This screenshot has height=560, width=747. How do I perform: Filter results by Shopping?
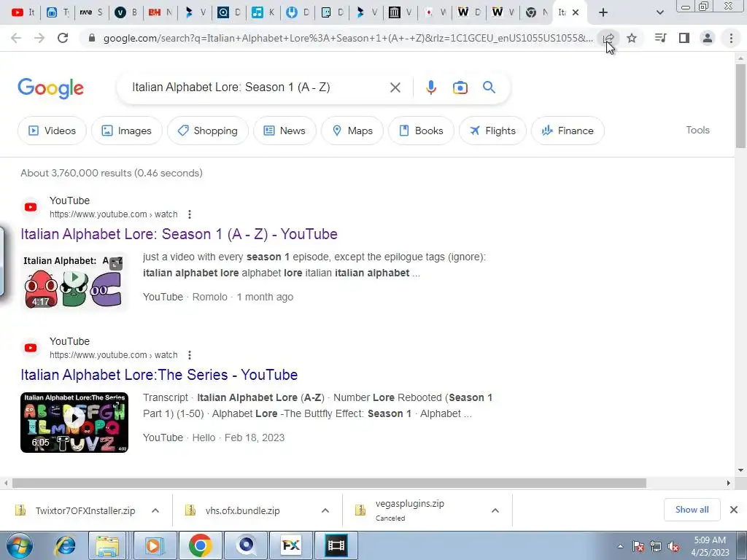[x=208, y=131]
